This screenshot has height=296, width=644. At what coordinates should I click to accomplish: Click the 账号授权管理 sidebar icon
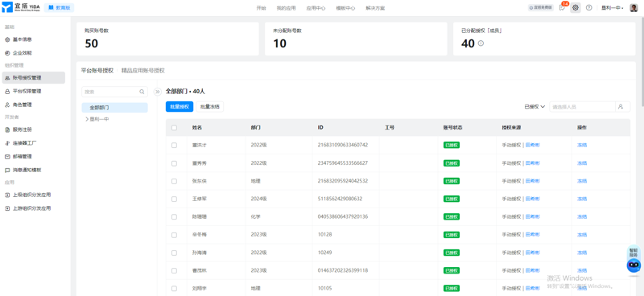point(7,77)
